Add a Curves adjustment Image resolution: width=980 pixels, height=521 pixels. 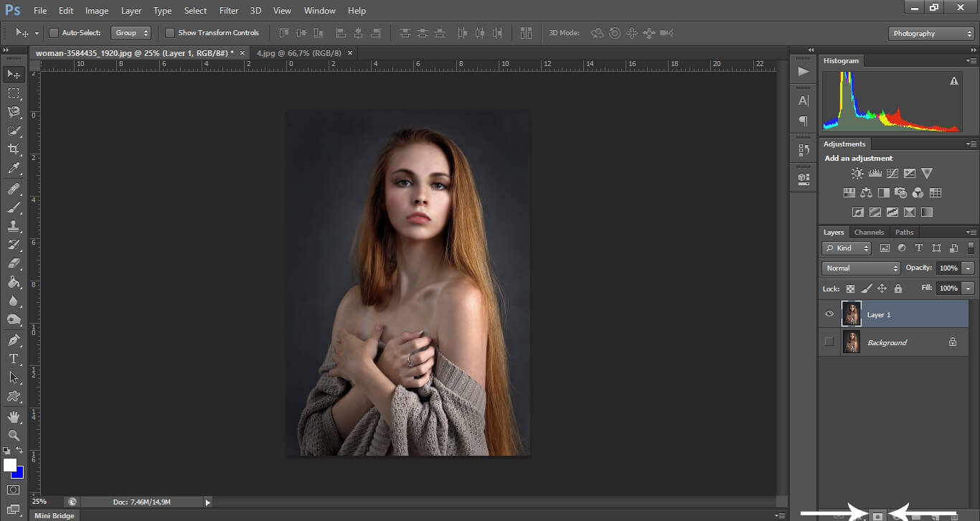tap(892, 173)
